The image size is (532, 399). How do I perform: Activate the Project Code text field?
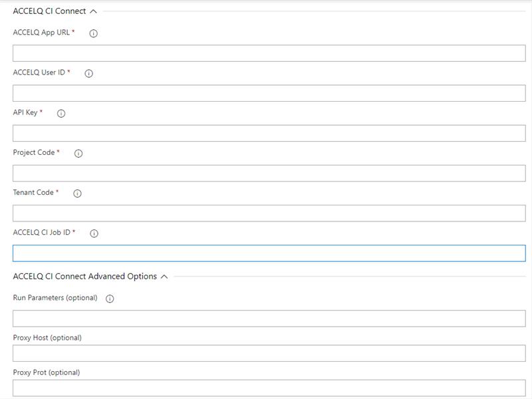click(x=269, y=174)
